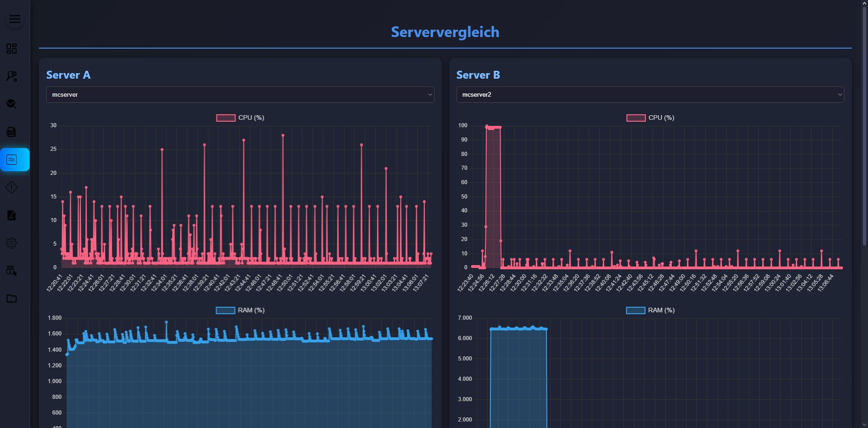The height and width of the screenshot is (428, 868).
Task: Click the user management icon in the sidebar
Action: (x=12, y=271)
